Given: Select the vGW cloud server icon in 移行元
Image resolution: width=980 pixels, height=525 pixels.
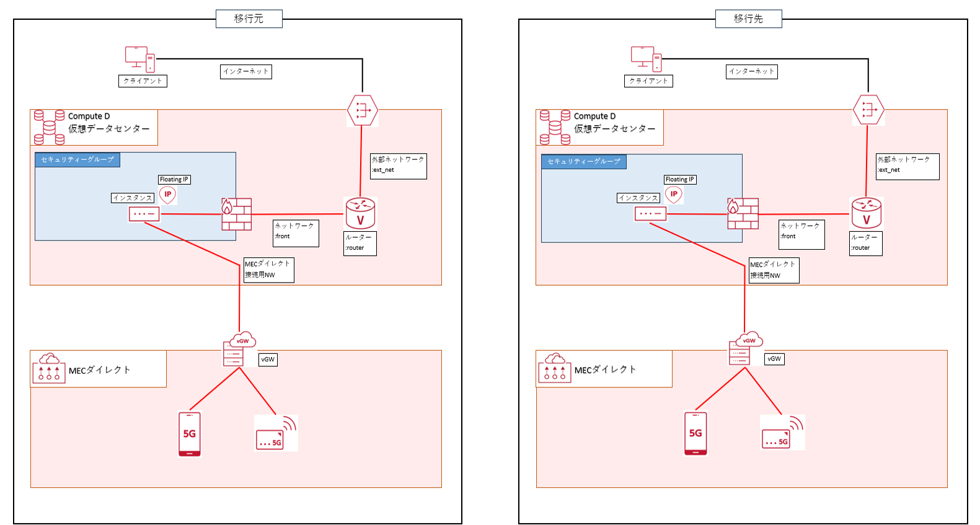Looking at the screenshot, I should [239, 349].
